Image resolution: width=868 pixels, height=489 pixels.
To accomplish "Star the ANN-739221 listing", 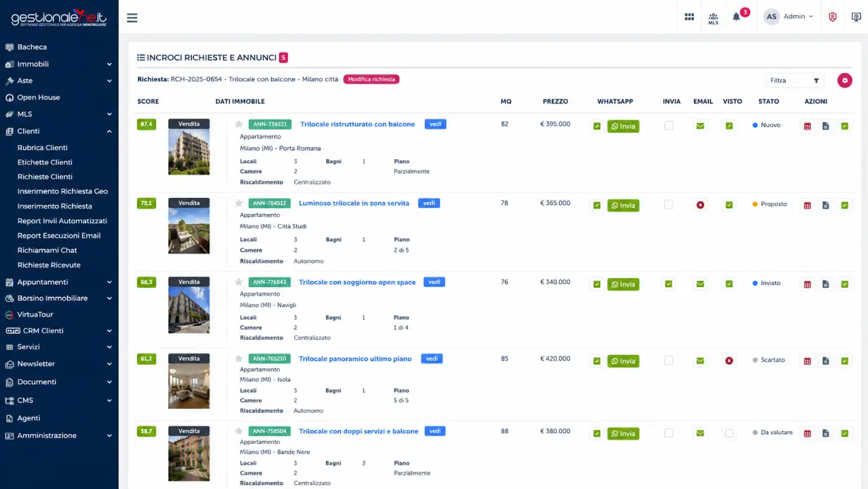I will pyautogui.click(x=239, y=124).
